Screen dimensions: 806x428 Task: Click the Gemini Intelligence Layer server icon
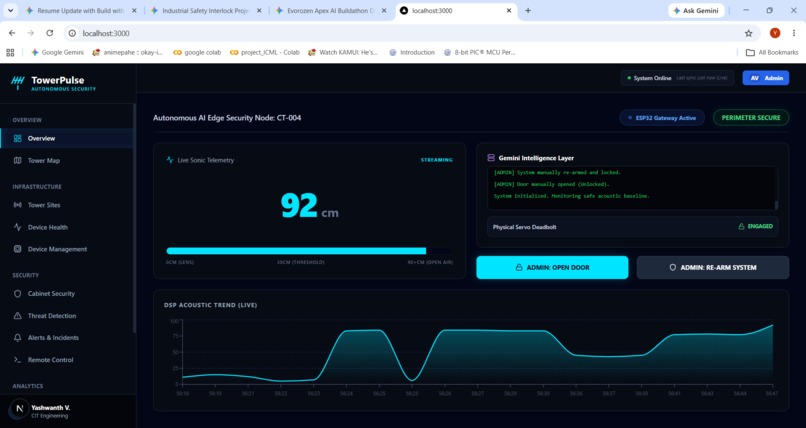(x=491, y=158)
